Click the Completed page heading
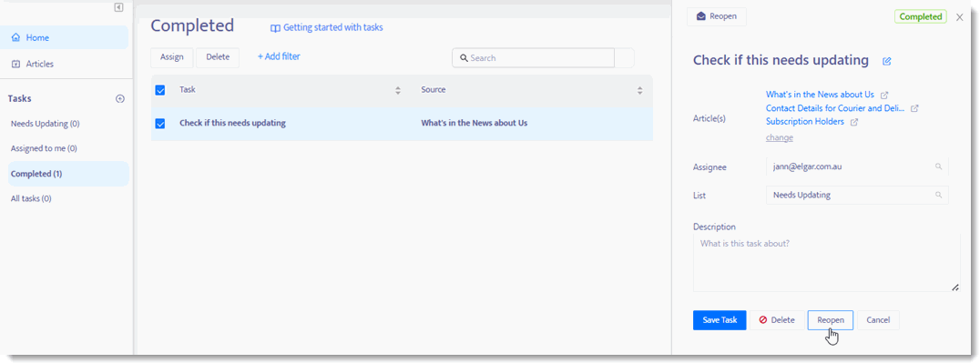This screenshot has width=980, height=363. click(x=192, y=25)
